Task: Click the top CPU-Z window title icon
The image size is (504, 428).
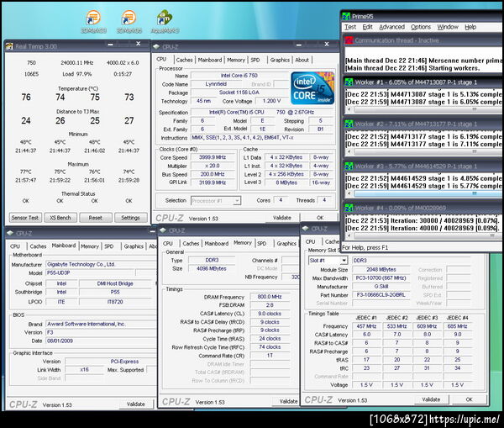Action: click(x=156, y=46)
